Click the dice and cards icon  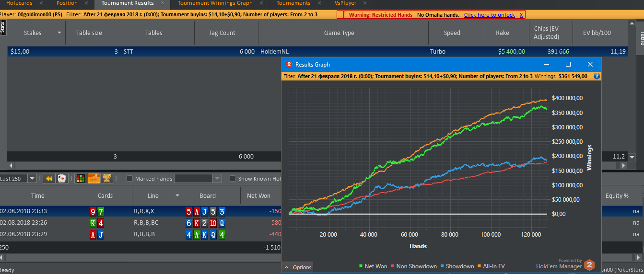pyautogui.click(x=62, y=179)
